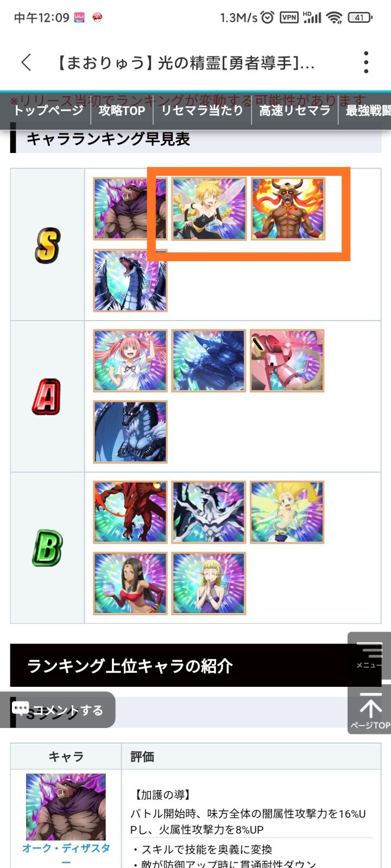Image resolution: width=391 pixels, height=868 pixels.
Task: Switch to 高速リセマラ tab
Action: (x=294, y=111)
